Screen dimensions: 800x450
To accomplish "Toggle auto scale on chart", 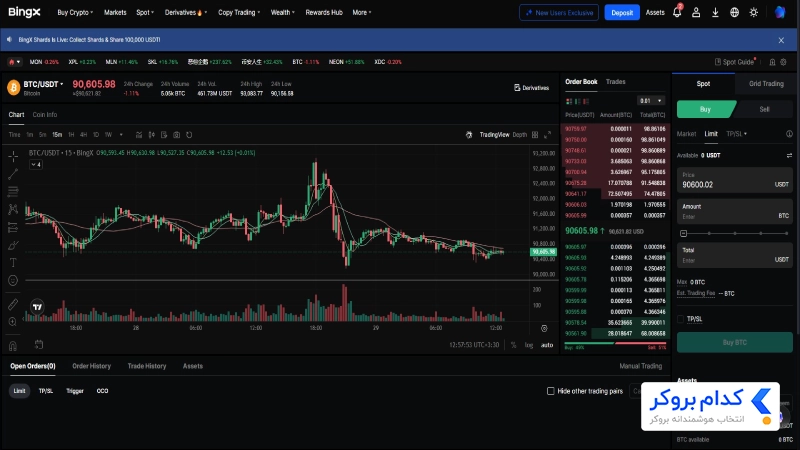I will (547, 345).
